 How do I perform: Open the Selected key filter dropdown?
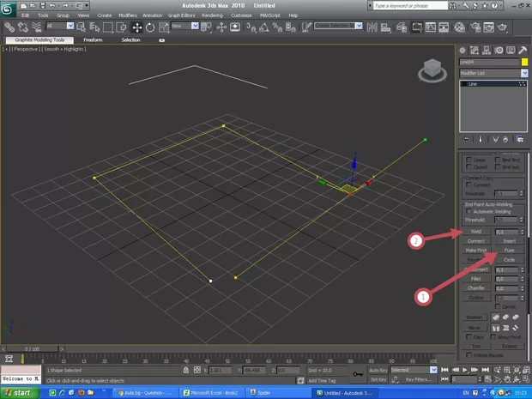point(432,371)
